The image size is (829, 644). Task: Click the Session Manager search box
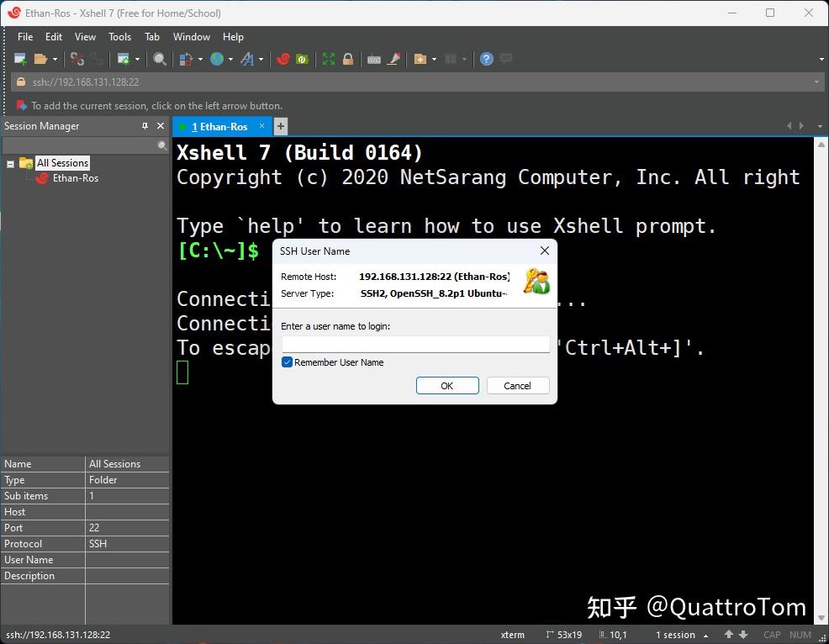(80, 145)
